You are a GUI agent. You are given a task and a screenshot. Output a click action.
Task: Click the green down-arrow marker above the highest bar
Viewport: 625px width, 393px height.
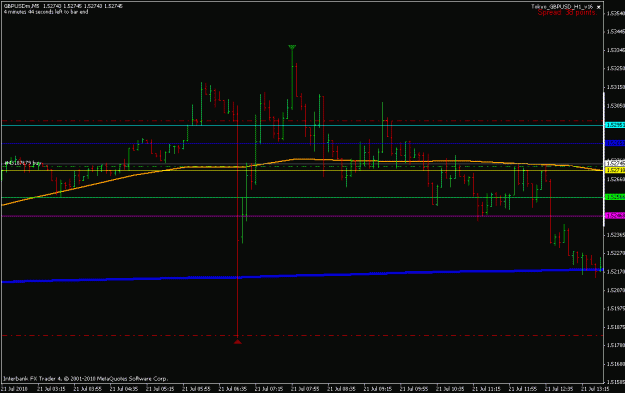point(292,48)
